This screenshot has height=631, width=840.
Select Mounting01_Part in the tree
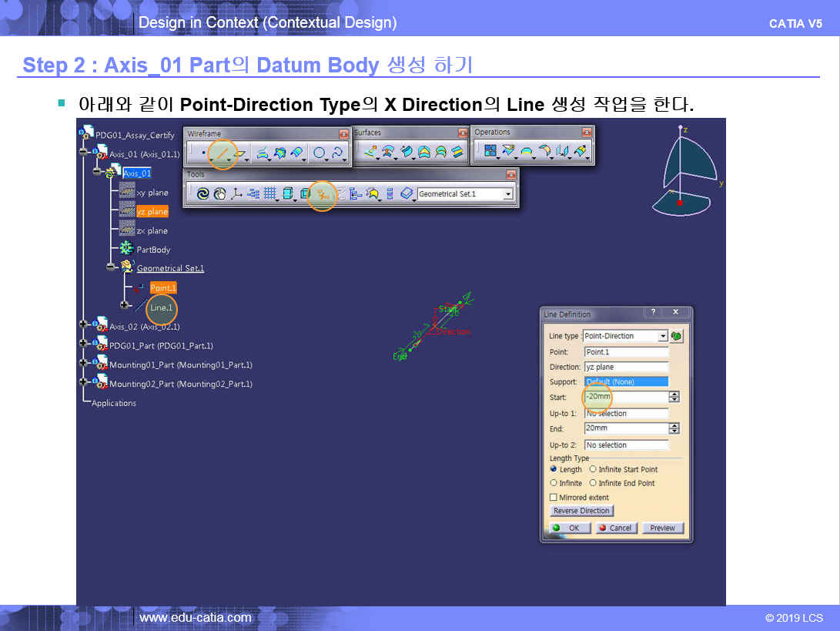180,364
